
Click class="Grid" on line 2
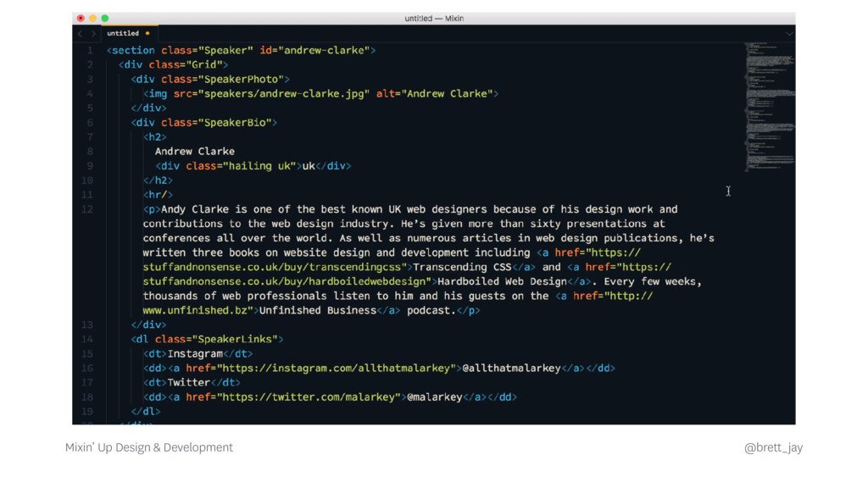(x=185, y=64)
